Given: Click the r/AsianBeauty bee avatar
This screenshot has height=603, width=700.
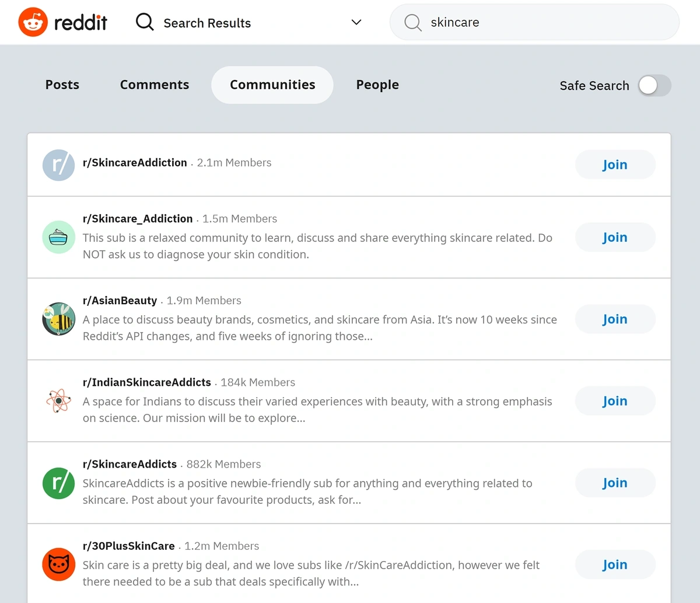Looking at the screenshot, I should 59,319.
